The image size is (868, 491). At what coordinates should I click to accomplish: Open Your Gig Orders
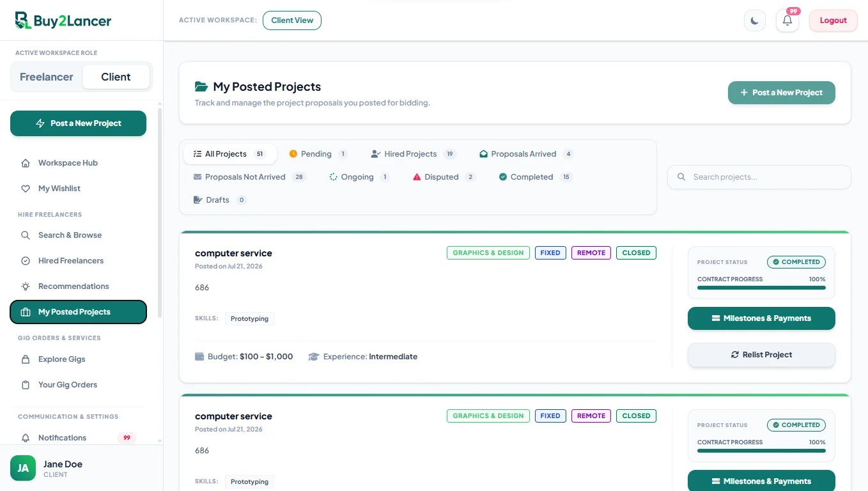tap(78, 385)
